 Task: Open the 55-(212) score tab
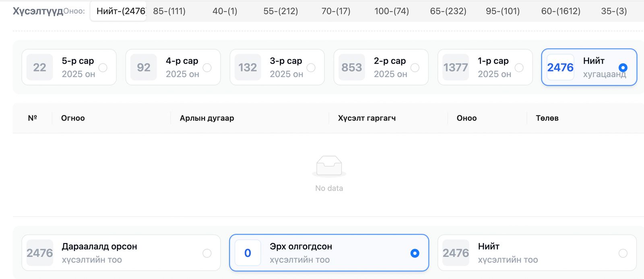point(281,11)
